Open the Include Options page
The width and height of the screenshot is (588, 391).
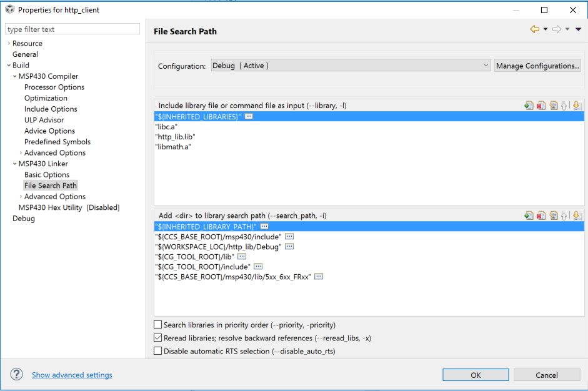(51, 109)
